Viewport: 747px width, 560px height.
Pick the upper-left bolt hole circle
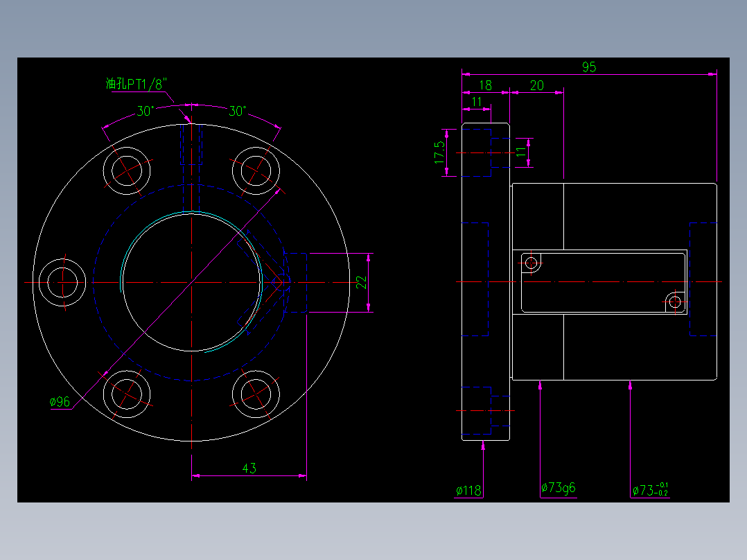[127, 170]
